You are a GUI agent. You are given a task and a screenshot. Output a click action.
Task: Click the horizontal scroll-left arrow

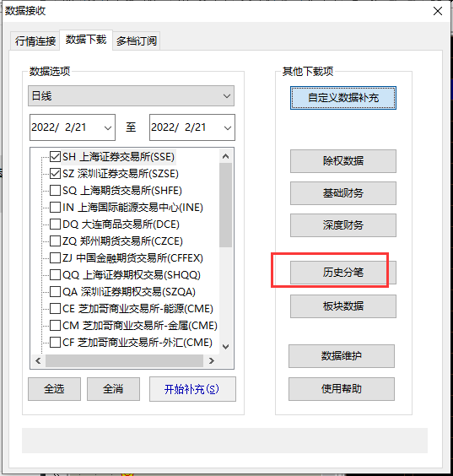38,360
